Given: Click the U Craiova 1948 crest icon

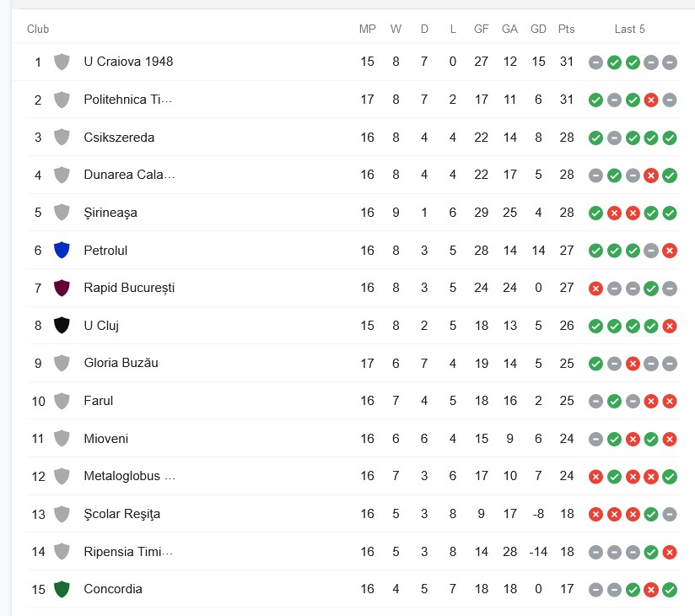Looking at the screenshot, I should click(62, 62).
